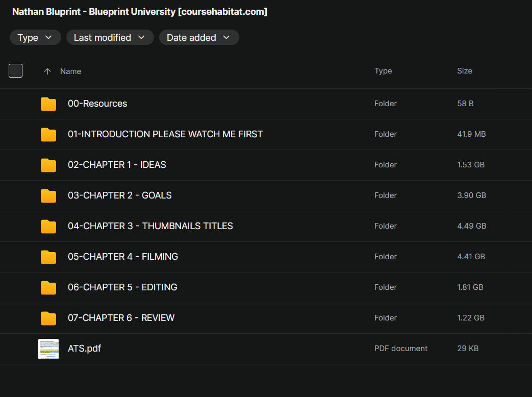The width and height of the screenshot is (532, 397).
Task: Open the Date added filter dropdown
Action: (199, 37)
